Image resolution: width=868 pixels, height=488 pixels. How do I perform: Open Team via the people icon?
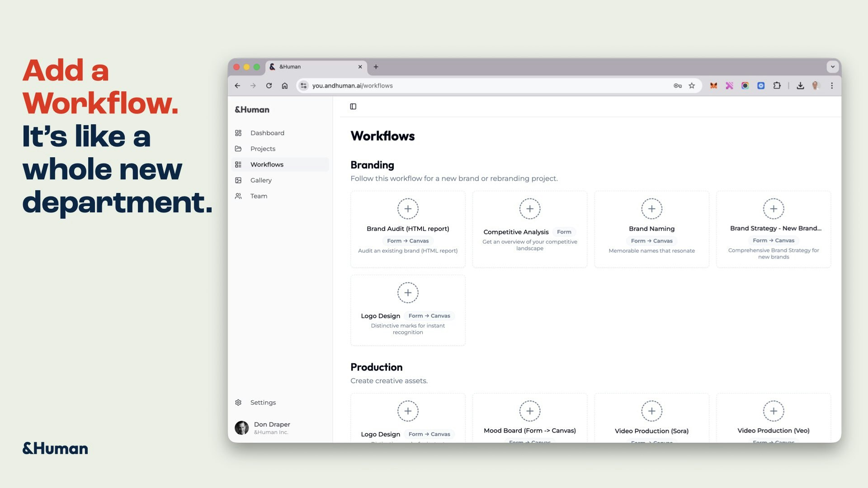[238, 196]
